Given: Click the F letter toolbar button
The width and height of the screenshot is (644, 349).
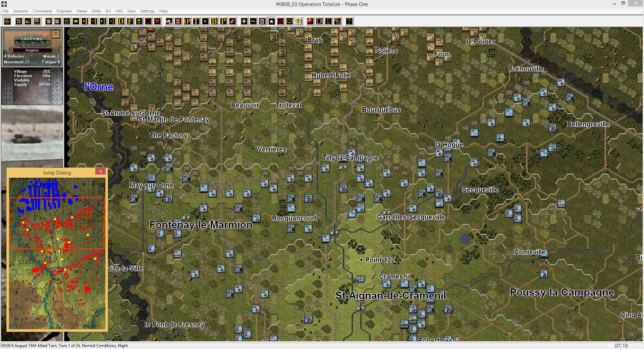Looking at the screenshot, I should click(130, 21).
